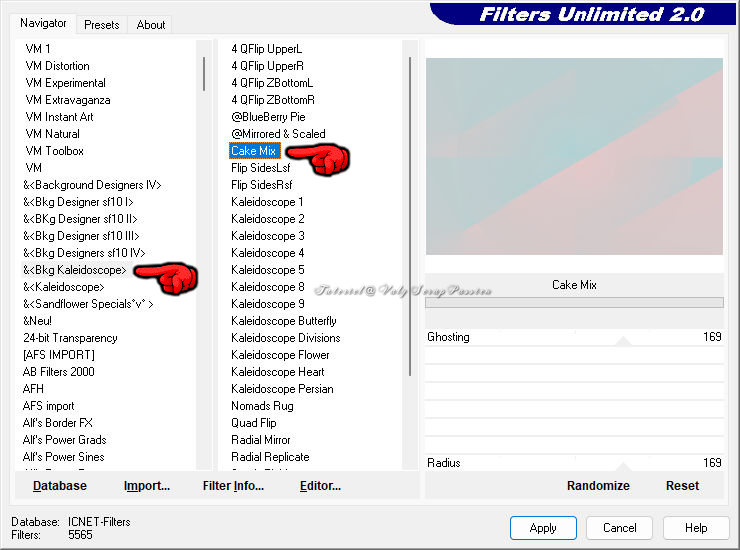Click the Apply button
Image resolution: width=740 pixels, height=550 pixels.
pyautogui.click(x=543, y=528)
